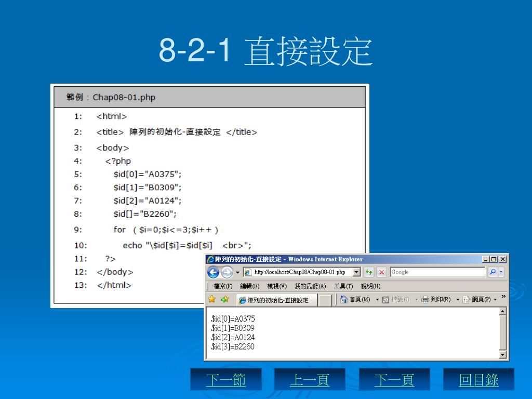Click the IE logo in the title bar
This screenshot has width=532, height=399.
[210, 260]
